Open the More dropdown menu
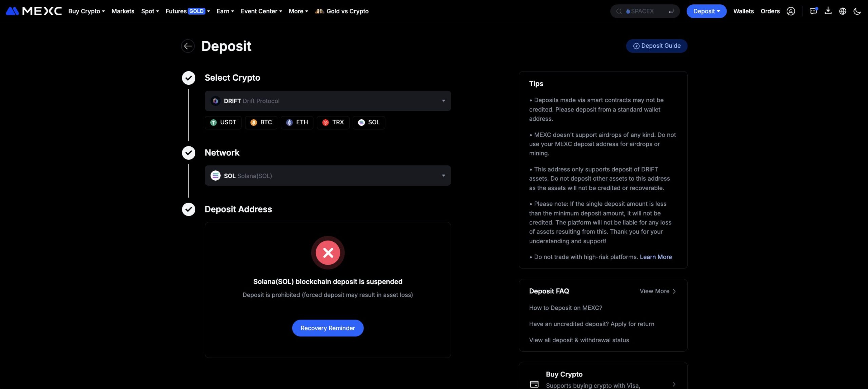Screen dimensions: 868x389 click(x=298, y=11)
